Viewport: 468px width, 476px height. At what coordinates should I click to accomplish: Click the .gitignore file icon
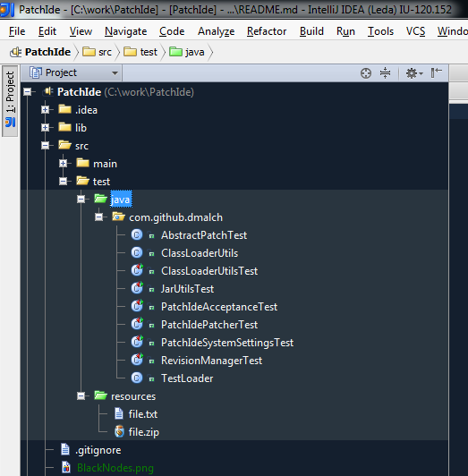coord(65,449)
